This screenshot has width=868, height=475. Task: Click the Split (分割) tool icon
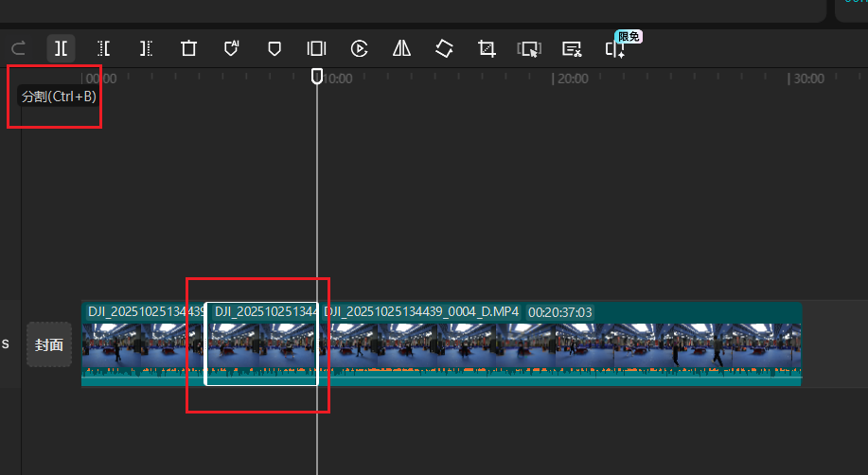[x=61, y=48]
